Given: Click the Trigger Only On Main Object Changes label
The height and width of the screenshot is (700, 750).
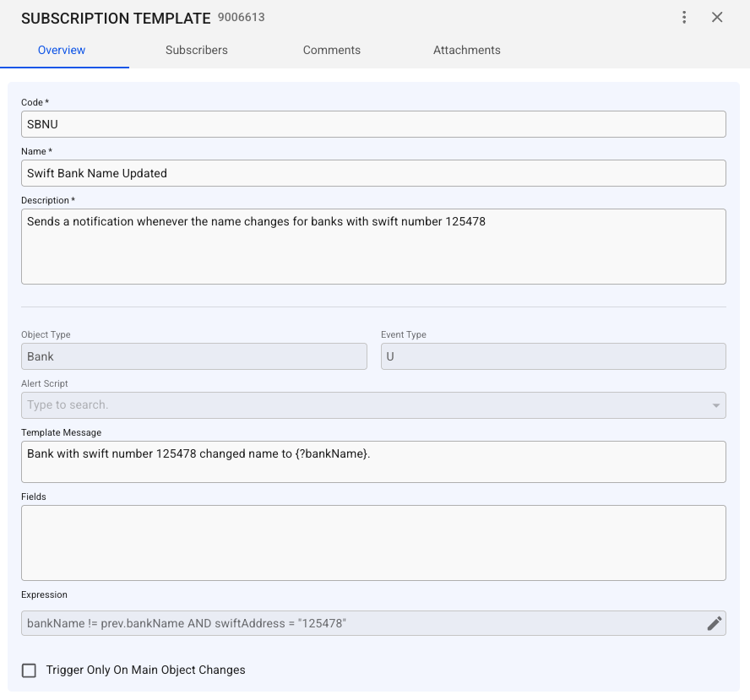Looking at the screenshot, I should tap(145, 670).
